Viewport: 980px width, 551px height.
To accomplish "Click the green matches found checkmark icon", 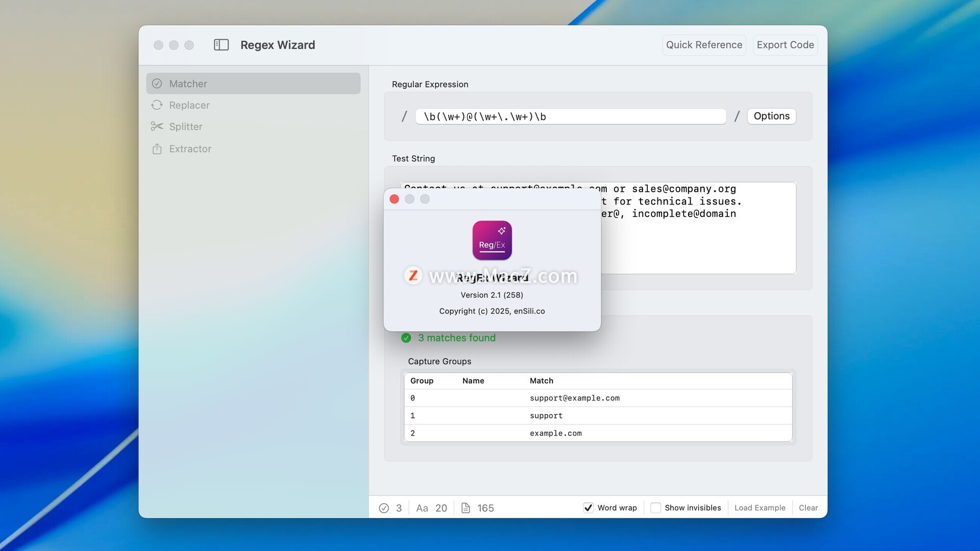I will pyautogui.click(x=406, y=338).
